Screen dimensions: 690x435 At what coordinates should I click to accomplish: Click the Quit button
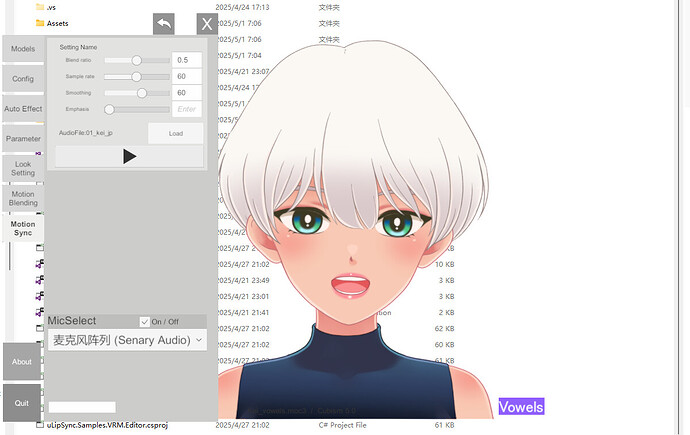tap(22, 403)
